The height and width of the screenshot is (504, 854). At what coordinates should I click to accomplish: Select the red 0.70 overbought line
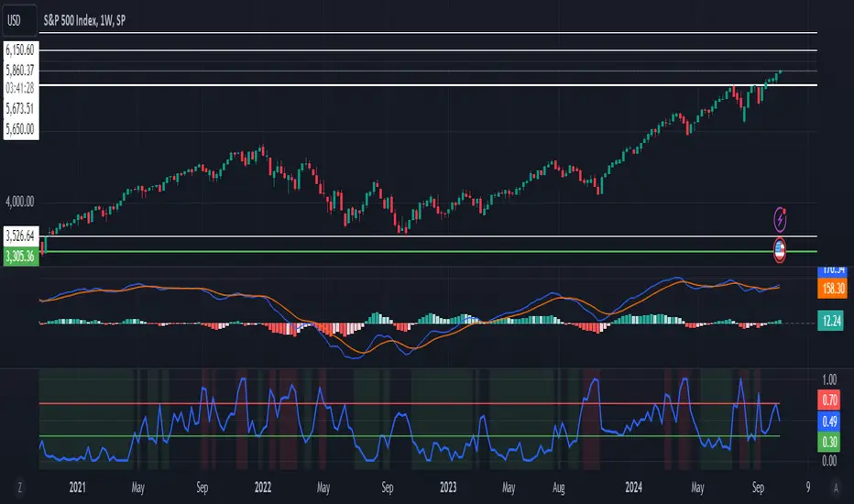click(x=410, y=404)
